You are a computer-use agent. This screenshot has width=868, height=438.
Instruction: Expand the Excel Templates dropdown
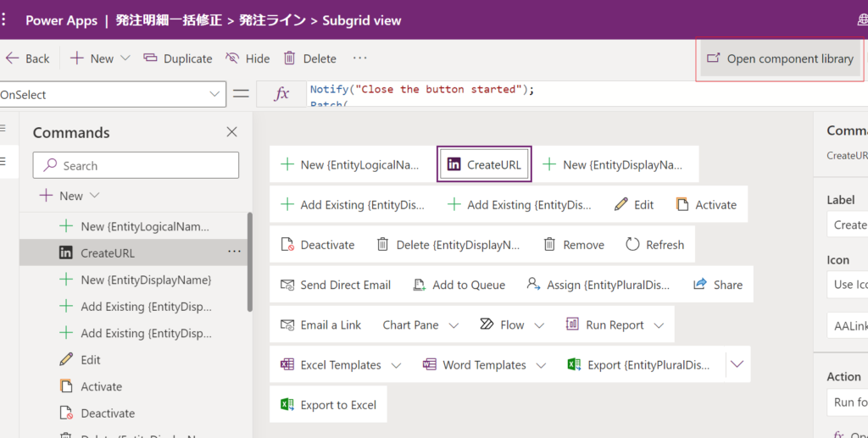click(x=396, y=365)
